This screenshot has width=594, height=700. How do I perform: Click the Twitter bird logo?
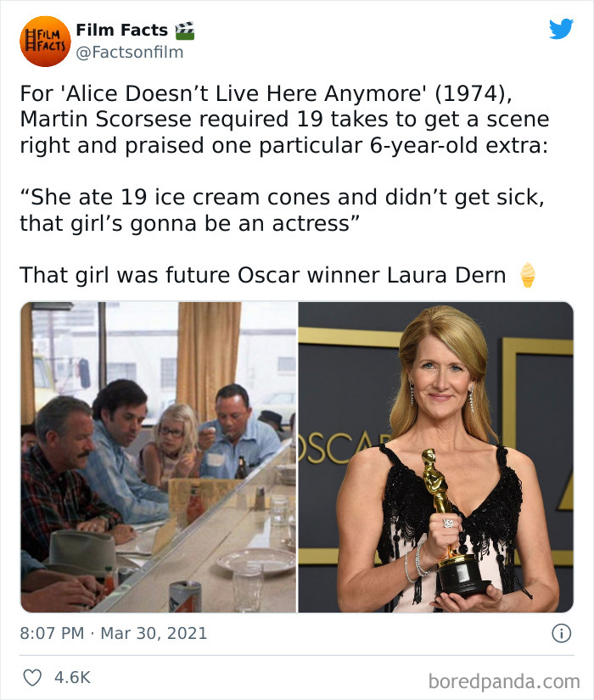click(561, 30)
